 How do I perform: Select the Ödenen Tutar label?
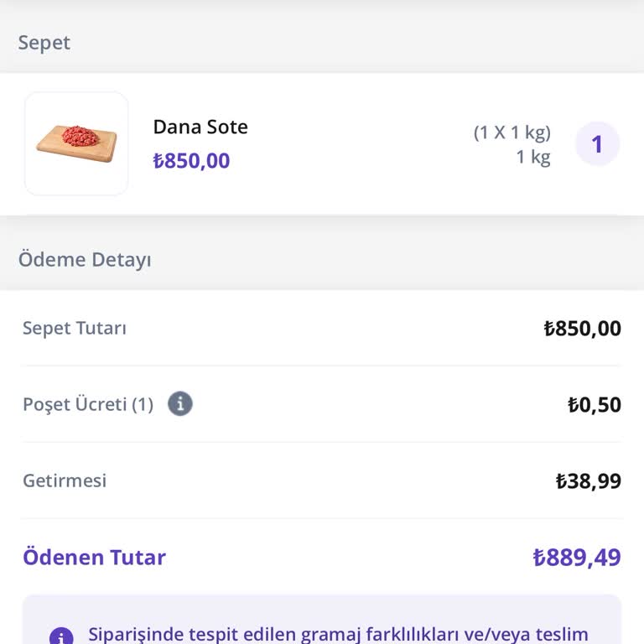(x=94, y=558)
